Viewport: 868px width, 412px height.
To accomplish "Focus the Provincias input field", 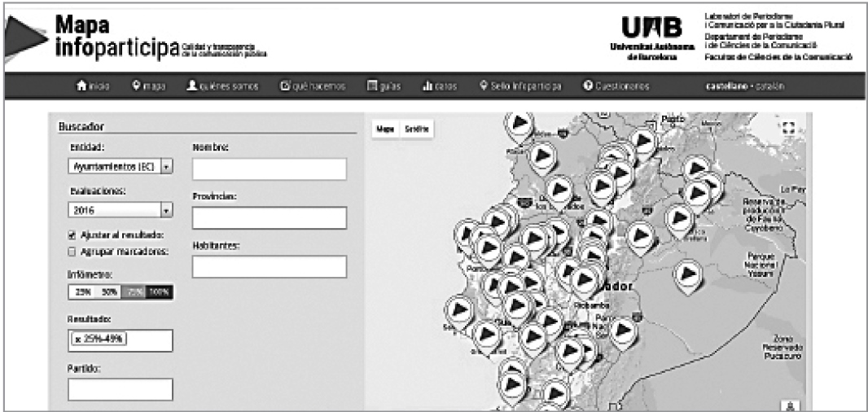I will (x=270, y=217).
